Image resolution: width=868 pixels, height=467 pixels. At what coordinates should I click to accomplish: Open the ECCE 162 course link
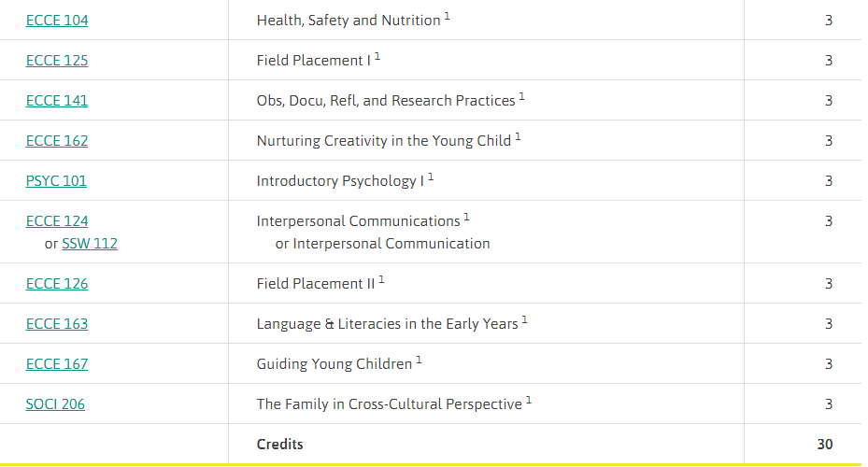[x=57, y=141]
